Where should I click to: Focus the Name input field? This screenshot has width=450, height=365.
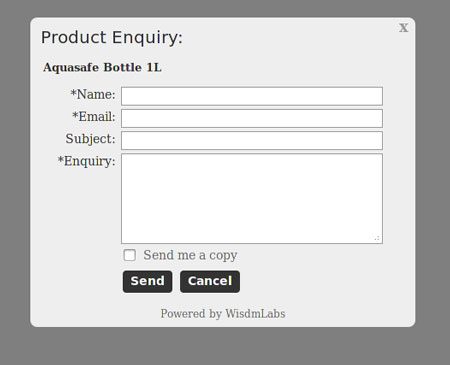coord(252,96)
